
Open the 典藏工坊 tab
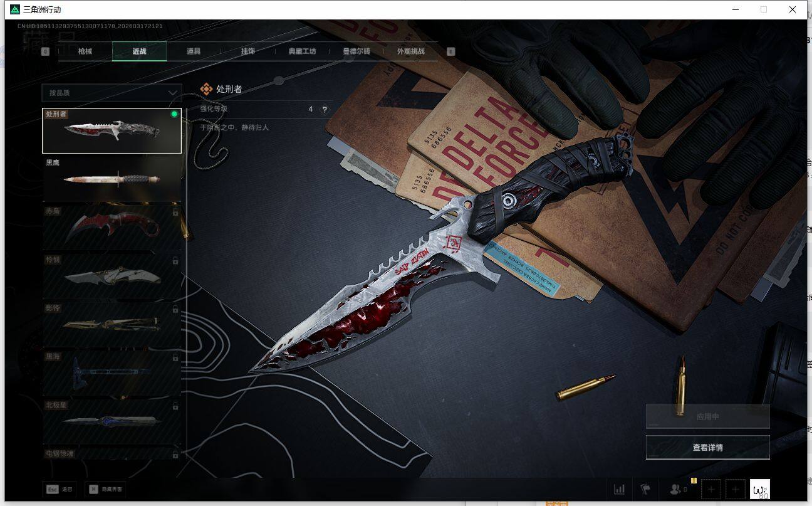pyautogui.click(x=302, y=51)
